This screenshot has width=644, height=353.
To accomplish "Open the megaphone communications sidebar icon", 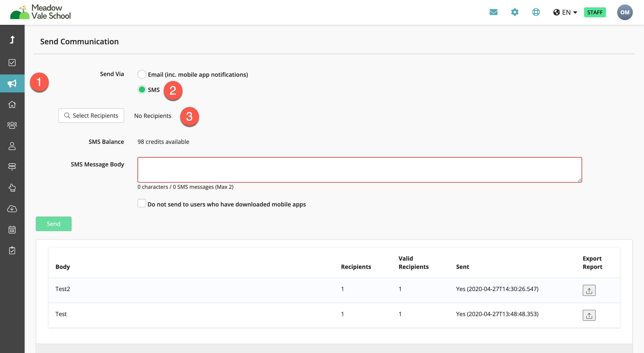I will pyautogui.click(x=12, y=83).
